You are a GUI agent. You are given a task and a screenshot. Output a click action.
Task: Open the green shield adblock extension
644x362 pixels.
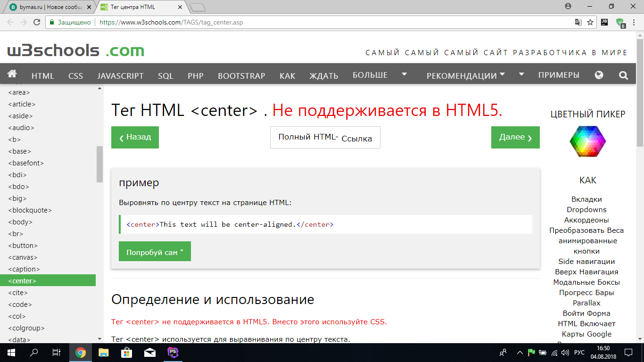[620, 23]
